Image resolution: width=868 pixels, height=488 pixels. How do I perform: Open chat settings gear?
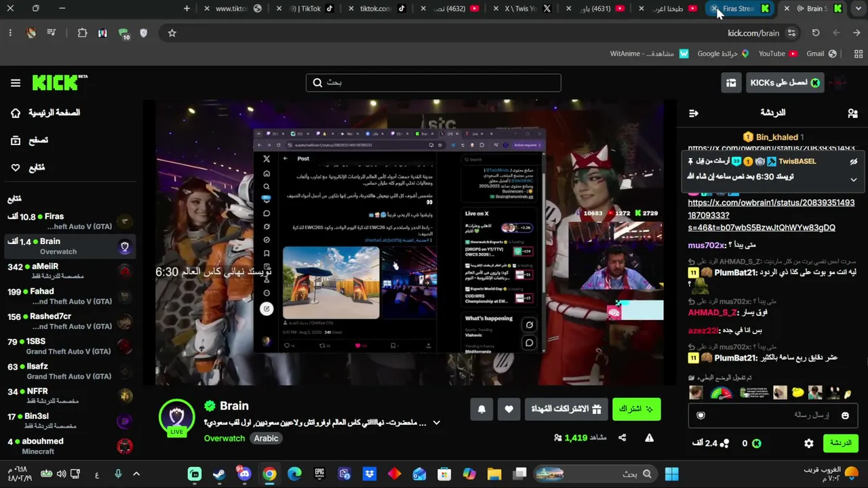coord(809,443)
